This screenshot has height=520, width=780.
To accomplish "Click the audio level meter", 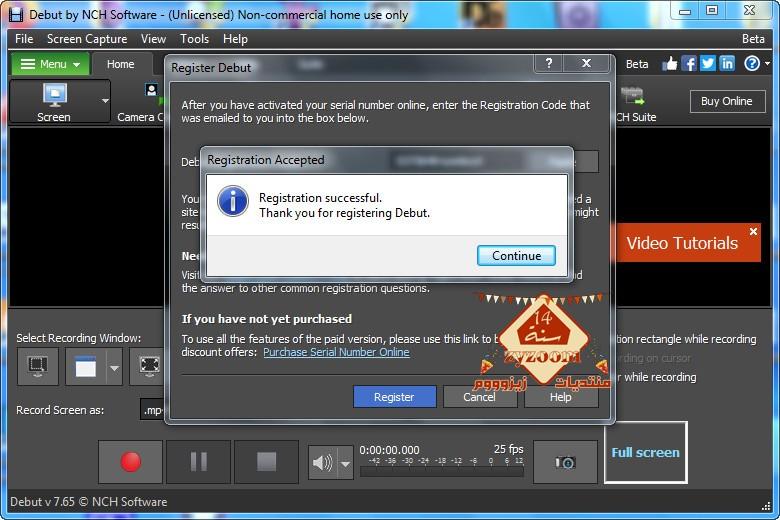I will point(442,471).
